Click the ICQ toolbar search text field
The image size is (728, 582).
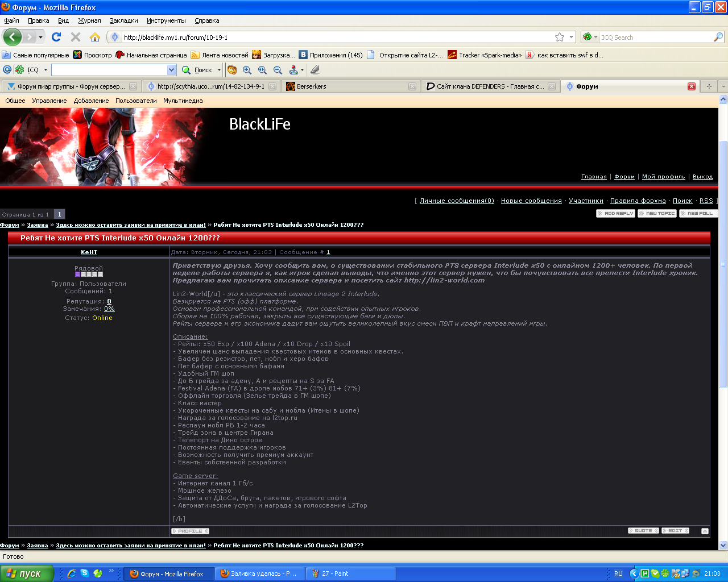pos(110,70)
